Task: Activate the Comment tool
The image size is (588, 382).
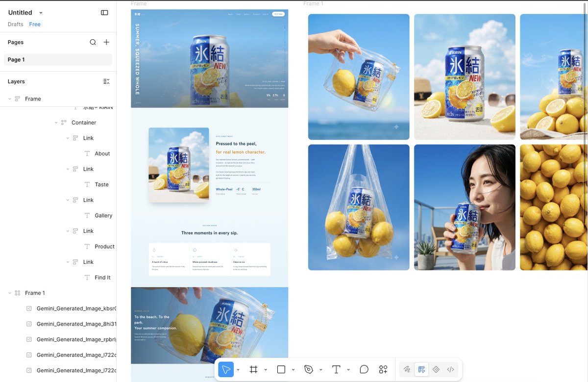Action: click(x=364, y=369)
